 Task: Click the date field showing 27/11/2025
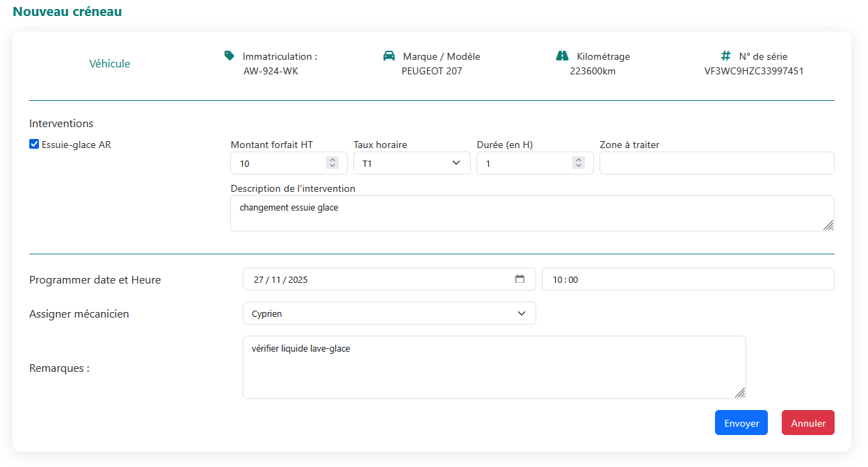tap(376, 279)
